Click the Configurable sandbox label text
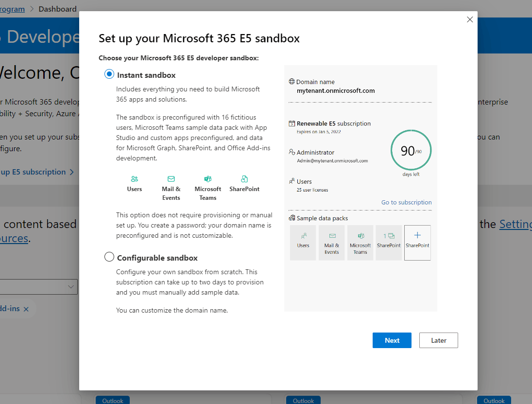Screen dimensions: 532x404 157,258
